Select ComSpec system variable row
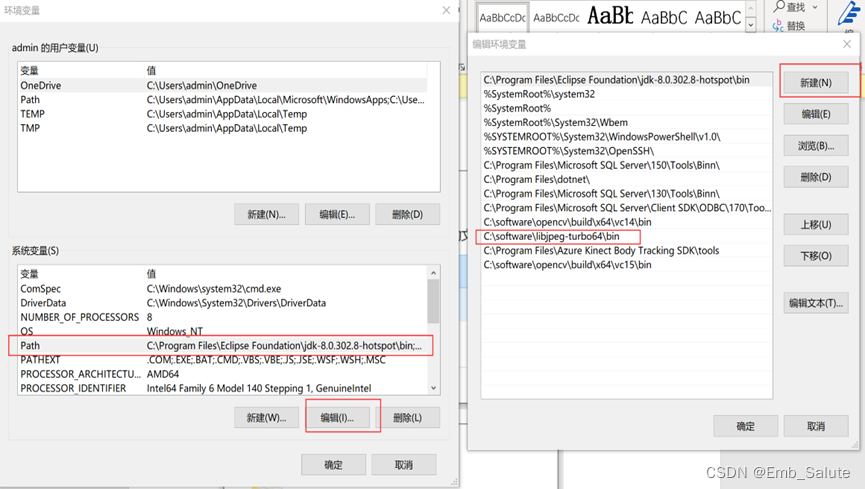The height and width of the screenshot is (489, 865). (223, 289)
